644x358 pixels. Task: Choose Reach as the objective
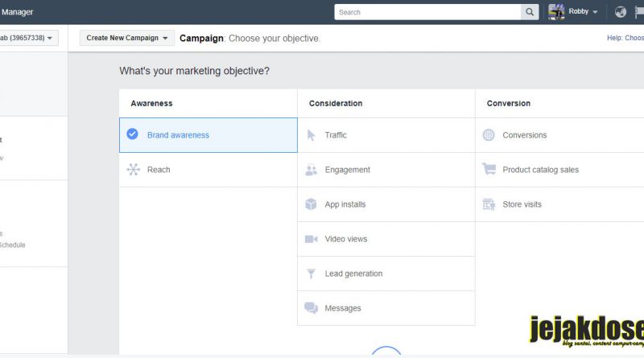(x=208, y=170)
